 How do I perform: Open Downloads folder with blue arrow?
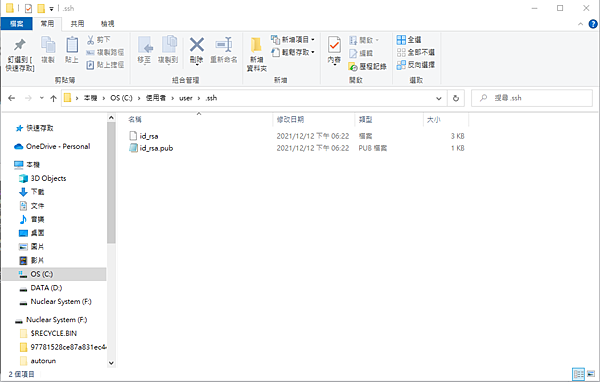(x=37, y=192)
